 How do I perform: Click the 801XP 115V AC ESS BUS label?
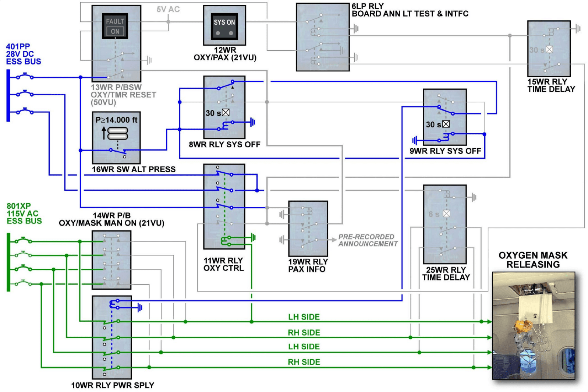click(24, 213)
